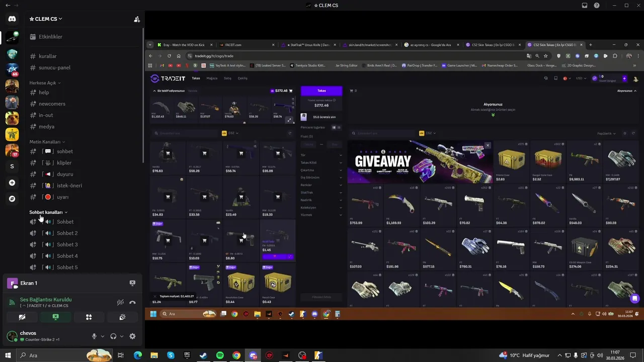Open Microsoft Edge from the taskbar
Viewport: 644px width, 362px height.
tap(138, 355)
